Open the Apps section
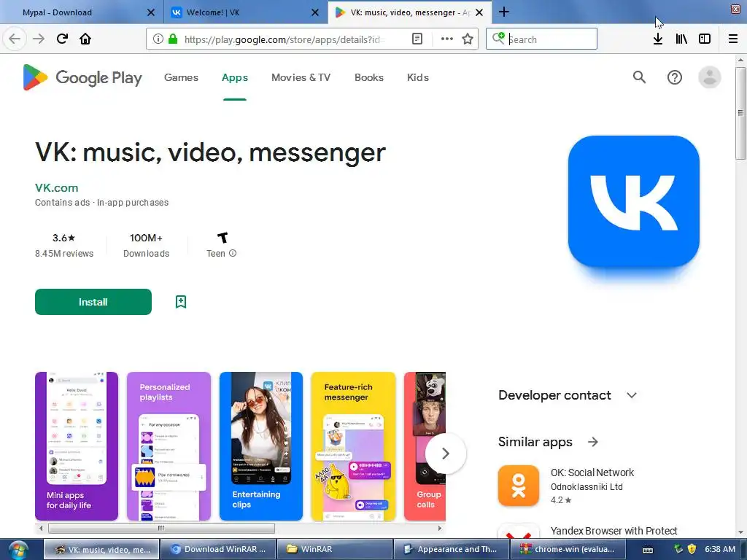 tap(234, 77)
